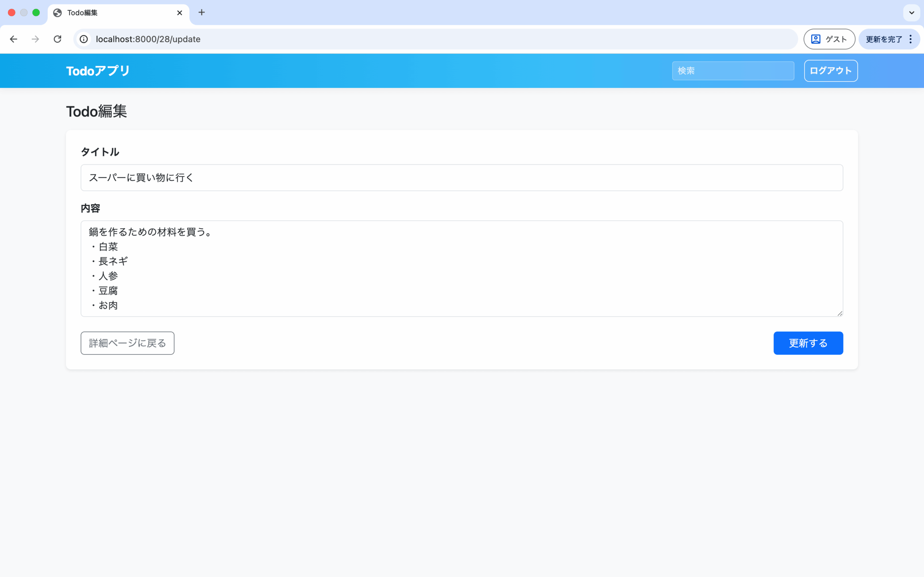The image size is (924, 577).
Task: Click 更新を完了 browser update chip
Action: [884, 39]
